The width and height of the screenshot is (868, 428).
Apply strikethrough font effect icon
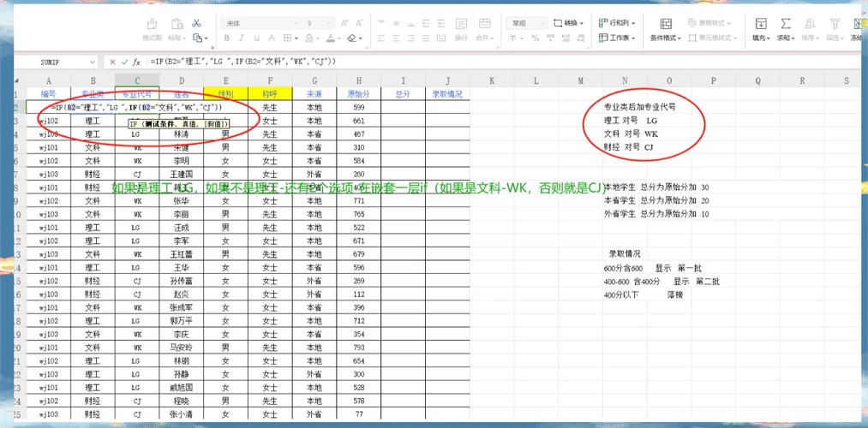272,39
